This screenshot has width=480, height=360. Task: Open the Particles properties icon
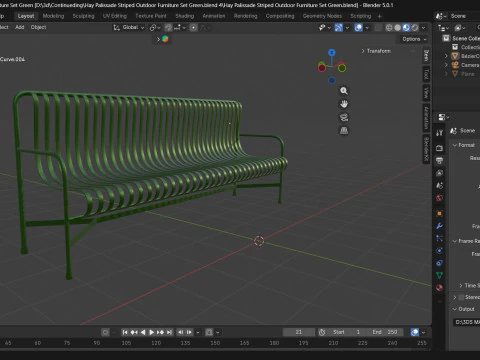point(439,238)
